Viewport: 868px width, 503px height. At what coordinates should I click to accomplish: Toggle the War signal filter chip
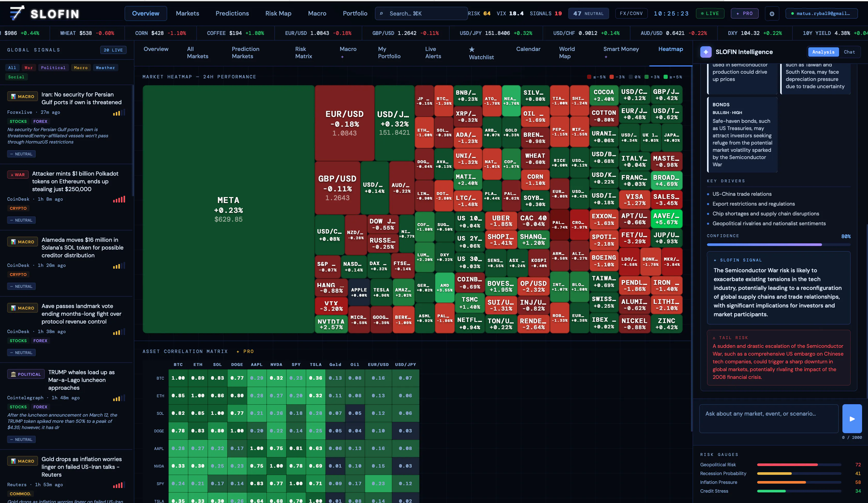[x=29, y=67]
